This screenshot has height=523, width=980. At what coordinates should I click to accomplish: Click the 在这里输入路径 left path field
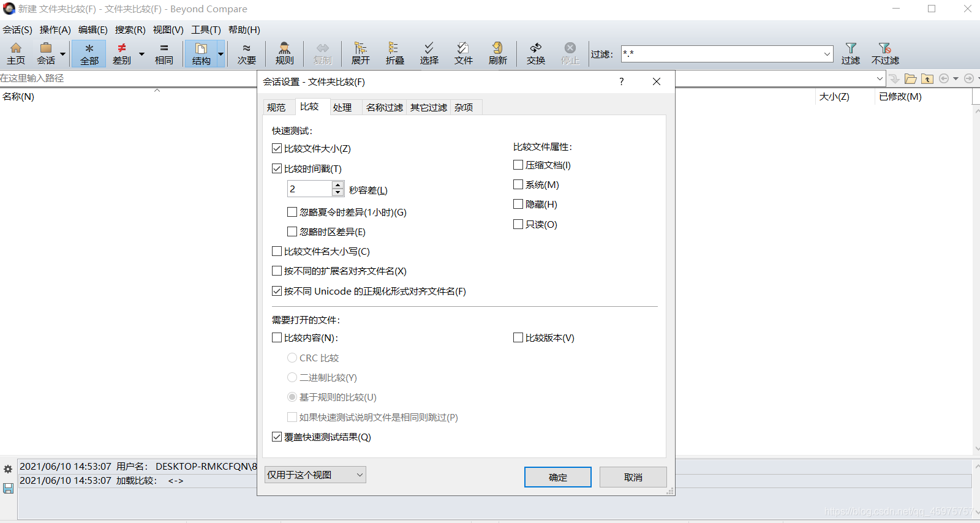(x=129, y=78)
